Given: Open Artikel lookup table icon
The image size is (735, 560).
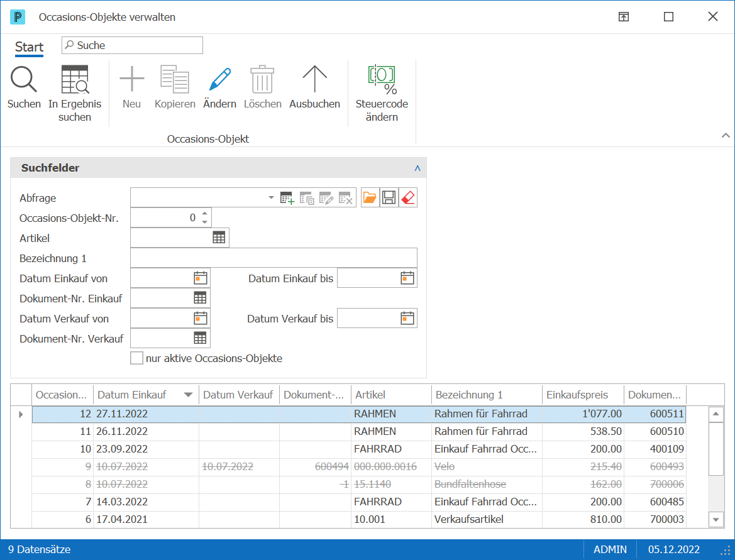Looking at the screenshot, I should tap(219, 238).
